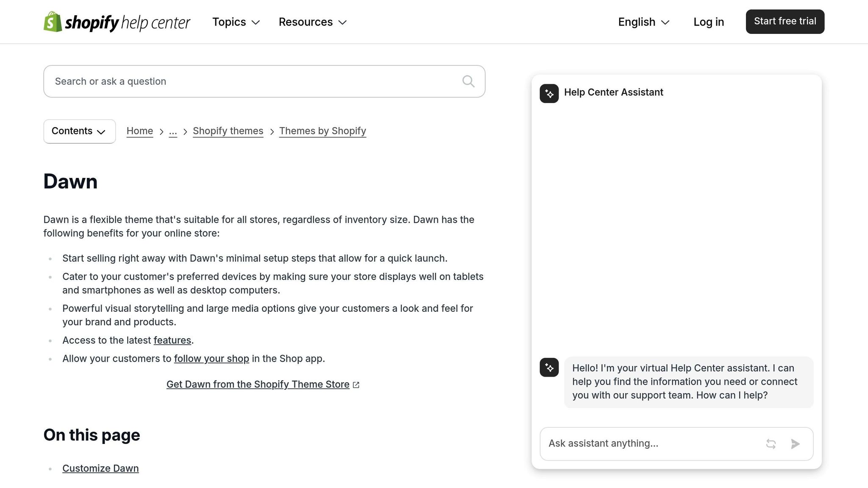The image size is (868, 488).
Task: Click the 'Cater to your customer's preferred devices' bullet
Action: click(x=273, y=283)
